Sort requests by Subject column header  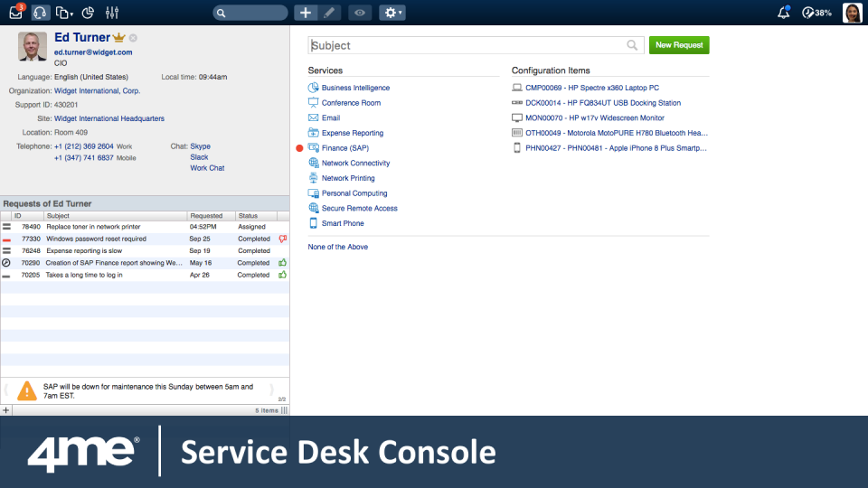pos(115,216)
